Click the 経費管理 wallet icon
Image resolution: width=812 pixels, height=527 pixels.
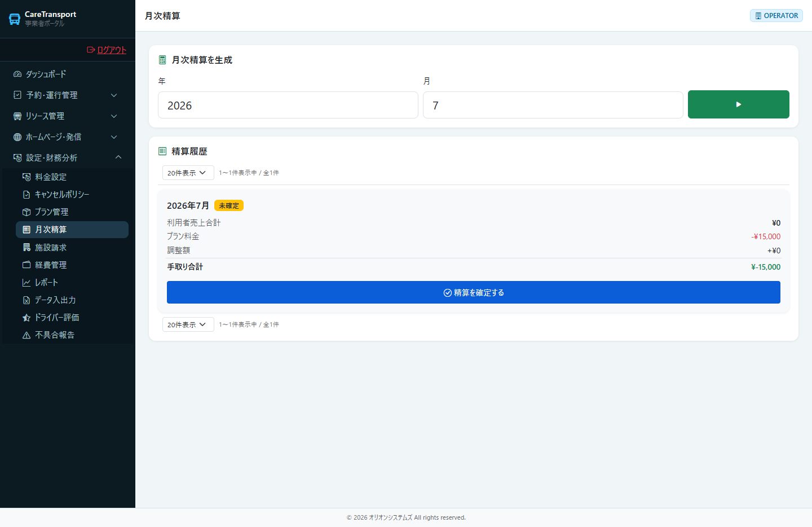[x=27, y=265]
